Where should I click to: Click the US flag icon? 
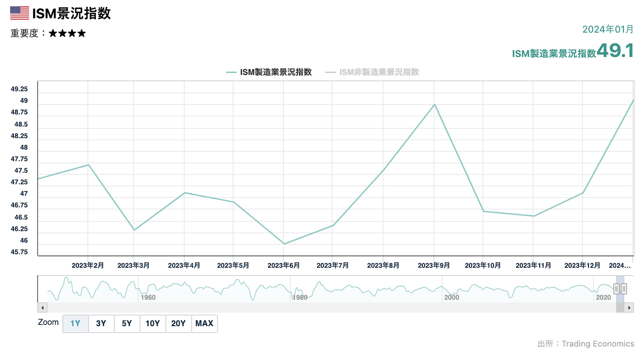(x=19, y=13)
